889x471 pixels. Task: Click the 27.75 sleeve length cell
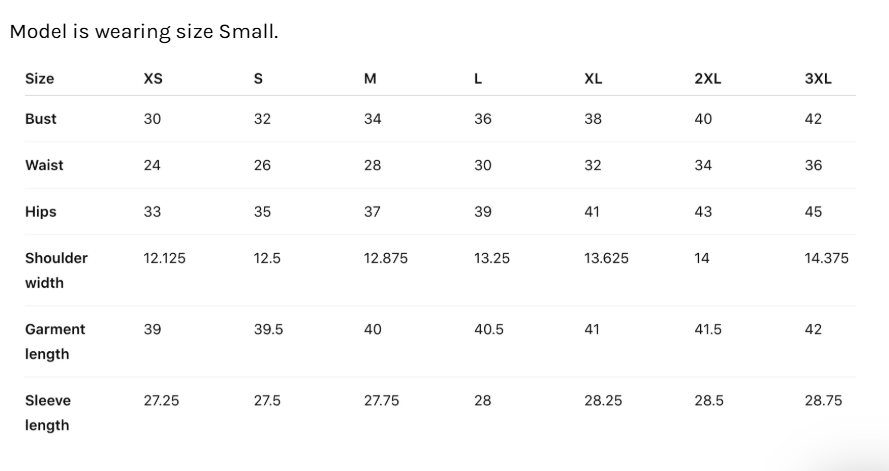coord(382,400)
